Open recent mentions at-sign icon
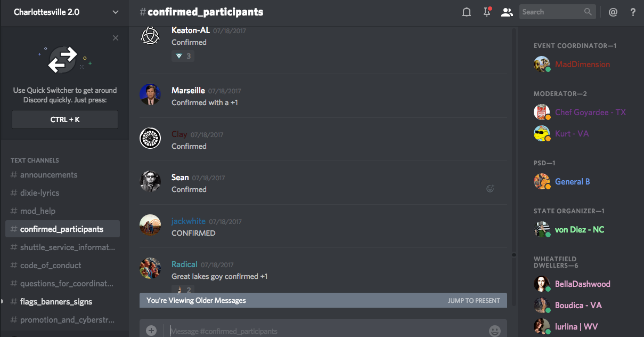This screenshot has height=337, width=644. tap(613, 12)
